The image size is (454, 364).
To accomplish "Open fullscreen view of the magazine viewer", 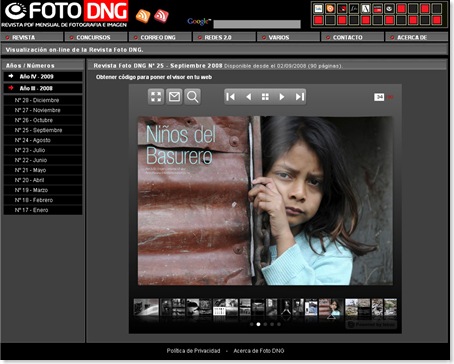I will click(156, 97).
